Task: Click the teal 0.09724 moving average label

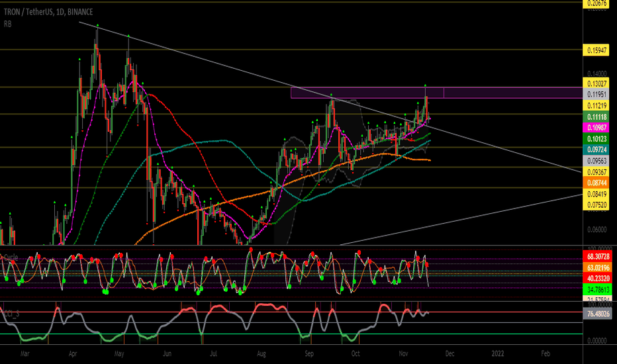Action: 596,150
